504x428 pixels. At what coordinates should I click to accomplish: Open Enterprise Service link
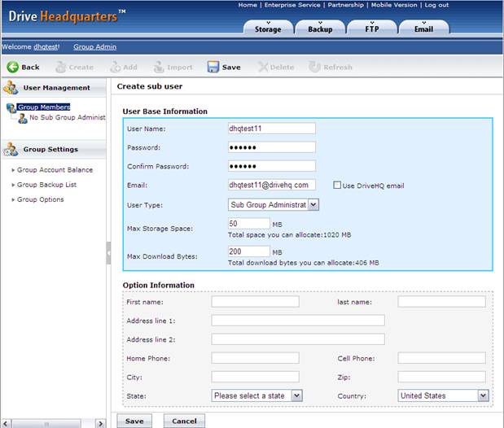tap(292, 5)
